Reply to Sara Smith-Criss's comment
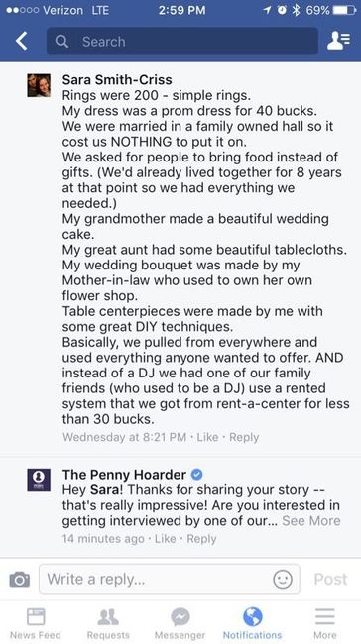 coord(244,437)
